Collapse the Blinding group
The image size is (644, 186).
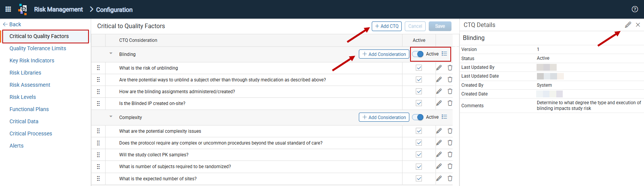click(111, 54)
